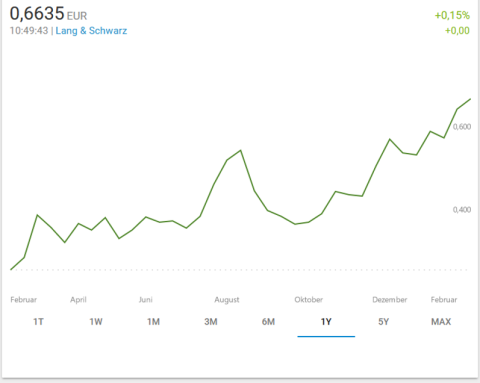The image size is (480, 383).
Task: Click the 0,400 y-axis label
Action: 462,210
